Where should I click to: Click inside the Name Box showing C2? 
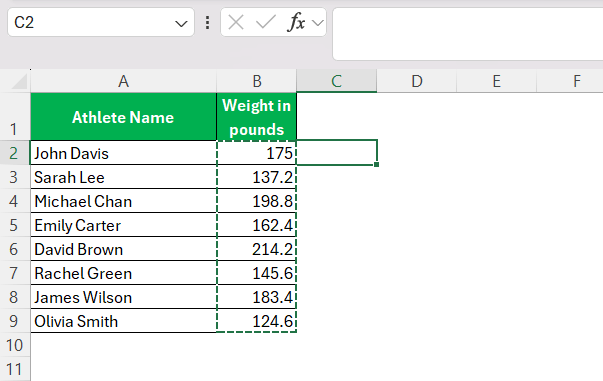[101, 22]
